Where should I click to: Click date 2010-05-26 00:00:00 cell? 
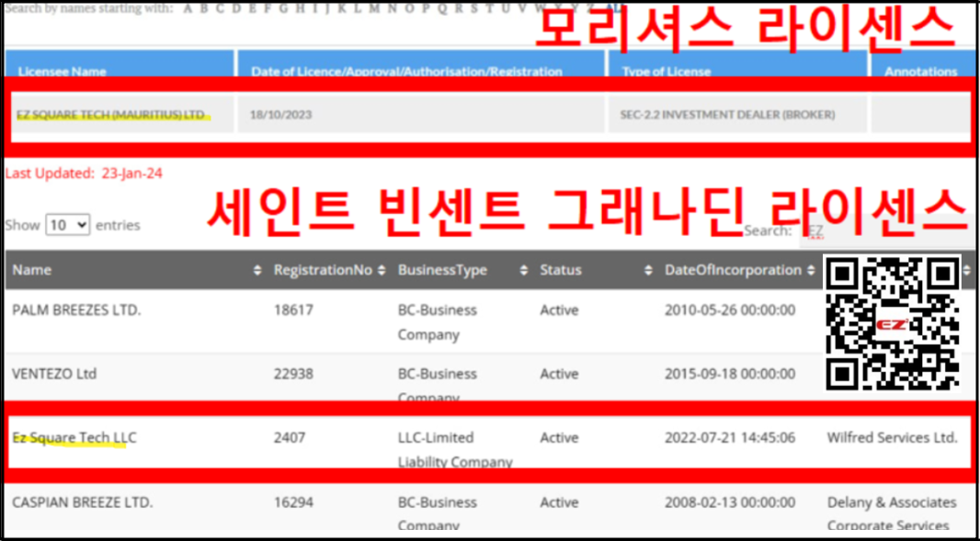[730, 310]
